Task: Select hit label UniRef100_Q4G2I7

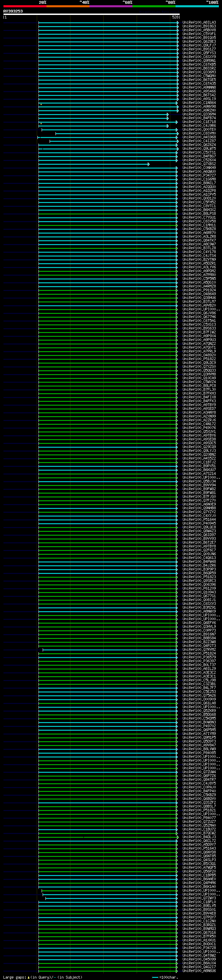Action: coord(199,967)
